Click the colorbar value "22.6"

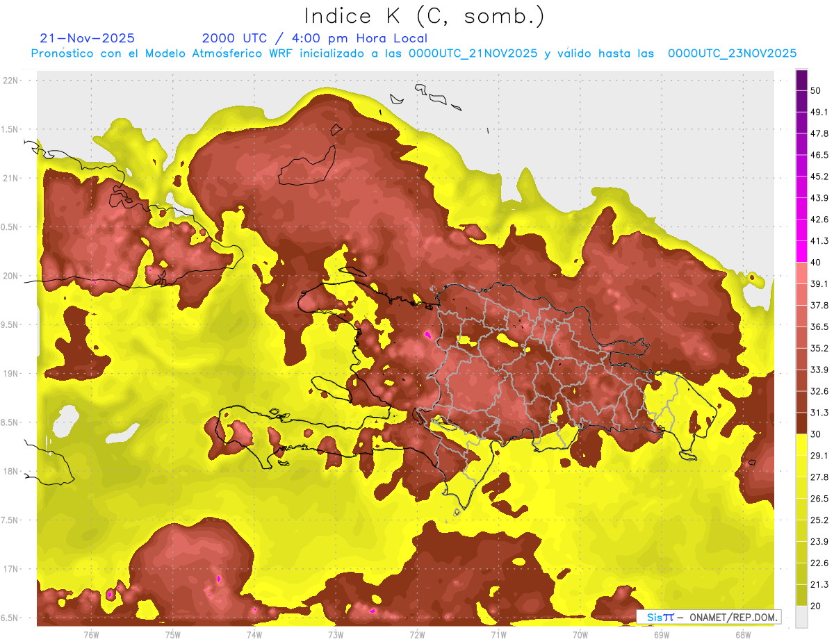tap(819, 563)
